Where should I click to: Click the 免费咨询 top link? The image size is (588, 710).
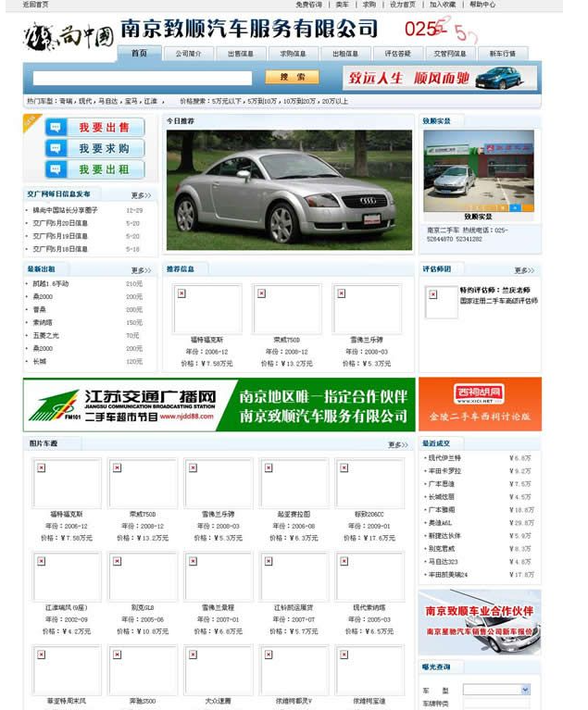[x=308, y=5]
